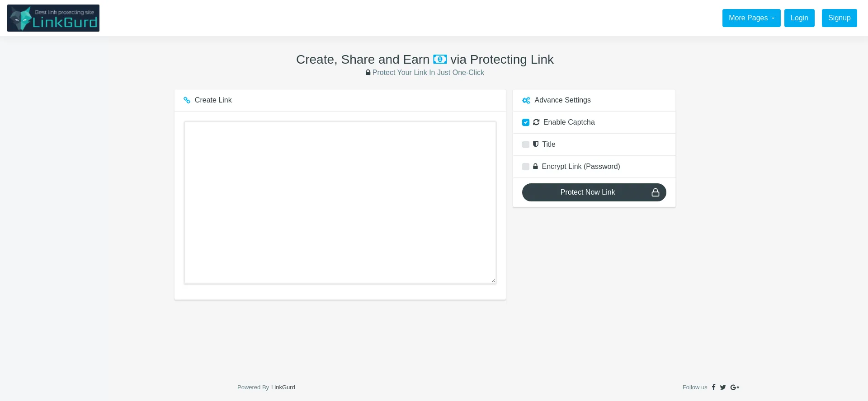Click the 'Encrypt Link (Password)' label text
The image size is (868, 401).
coord(581,167)
